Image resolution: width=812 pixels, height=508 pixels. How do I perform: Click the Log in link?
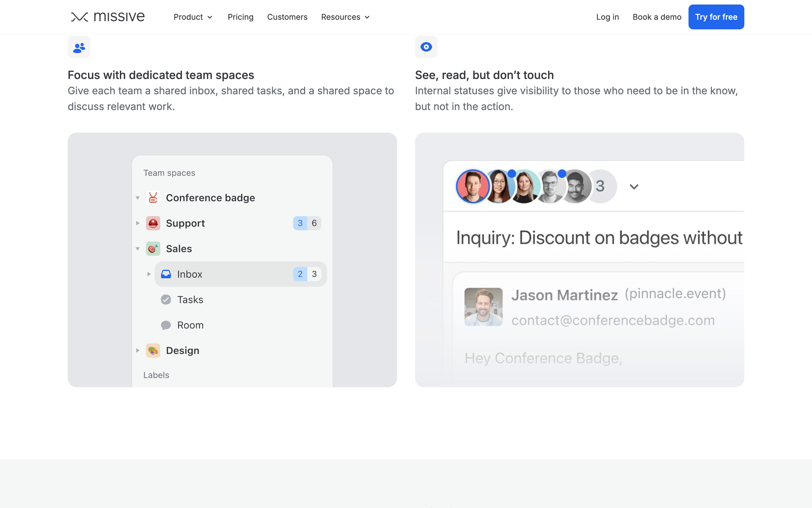coord(607,17)
